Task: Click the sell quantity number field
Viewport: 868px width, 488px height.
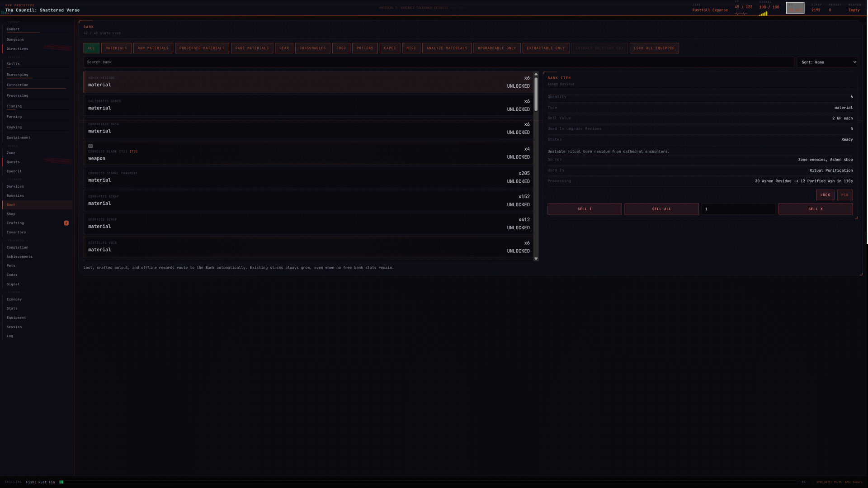Action: [x=738, y=209]
